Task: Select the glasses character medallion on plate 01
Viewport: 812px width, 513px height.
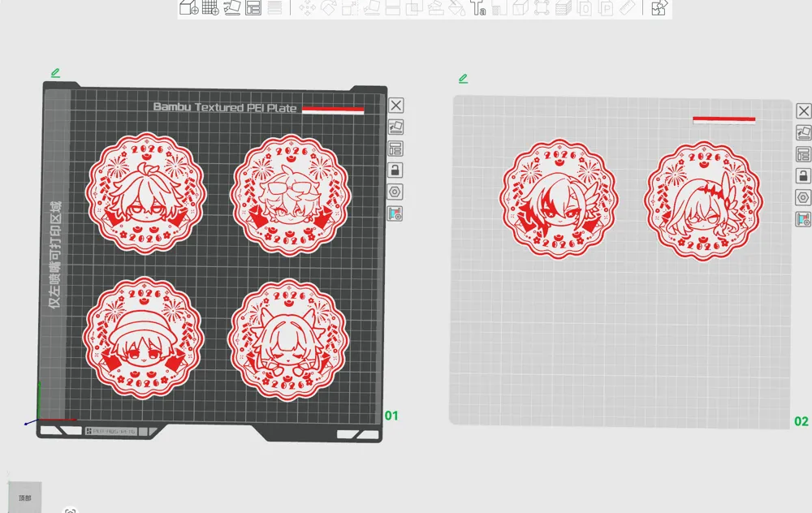Action: click(291, 195)
